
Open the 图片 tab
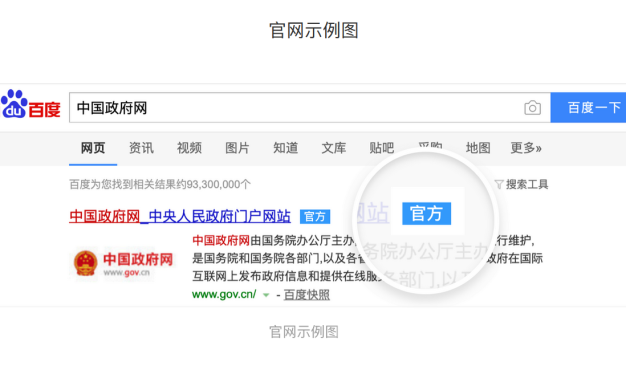[x=237, y=148]
